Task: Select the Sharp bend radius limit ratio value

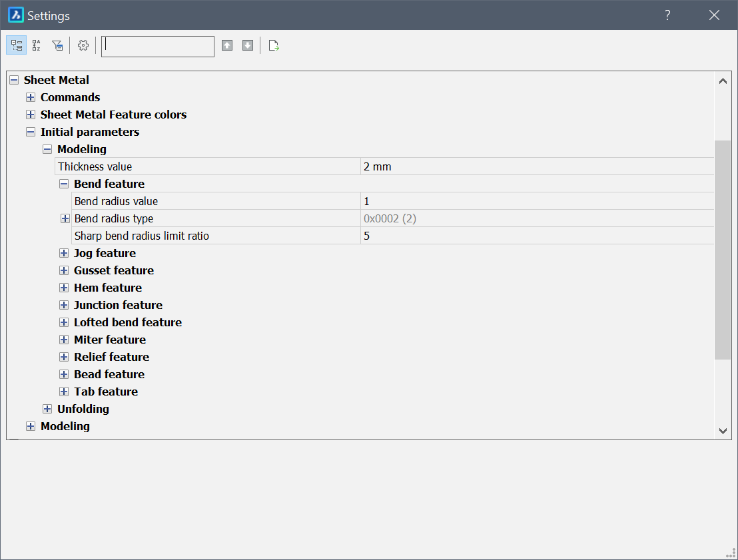Action: tap(536, 236)
